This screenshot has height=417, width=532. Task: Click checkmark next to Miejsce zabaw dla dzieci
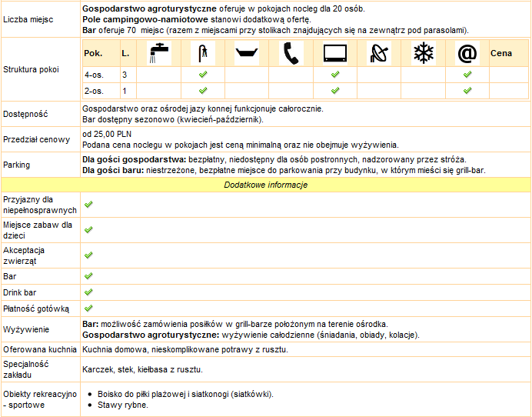coord(88,230)
